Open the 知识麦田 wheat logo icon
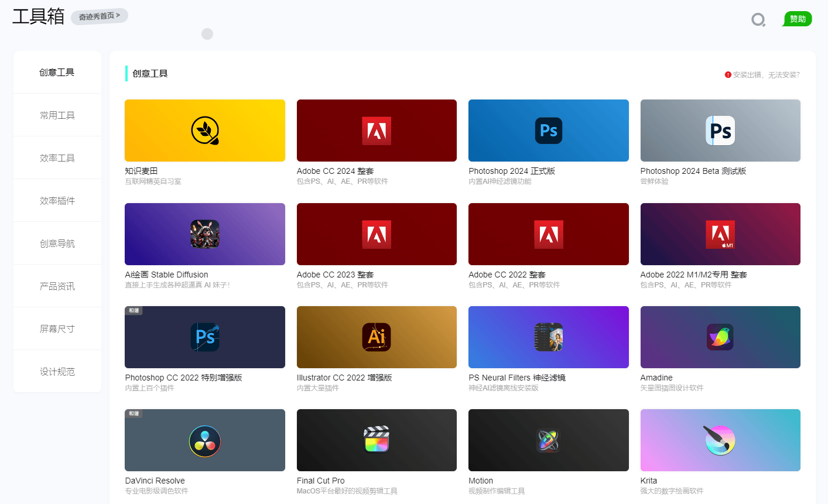828x504 pixels. point(205,131)
